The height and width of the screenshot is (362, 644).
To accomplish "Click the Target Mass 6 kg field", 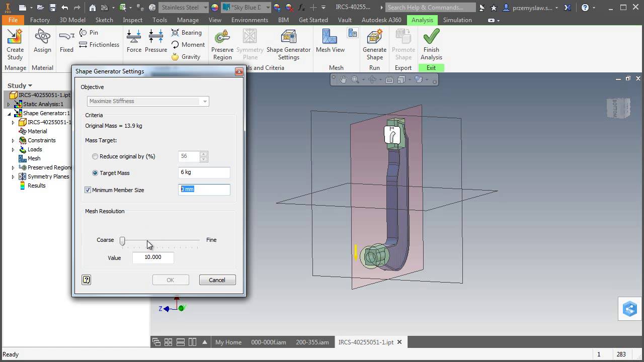I will pos(204,172).
